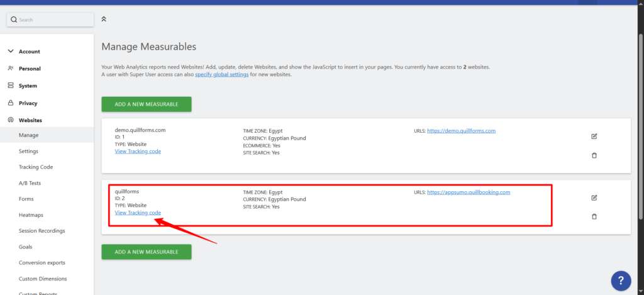The image size is (644, 295).
Task: Click the ID: 2 text
Action: pos(119,198)
